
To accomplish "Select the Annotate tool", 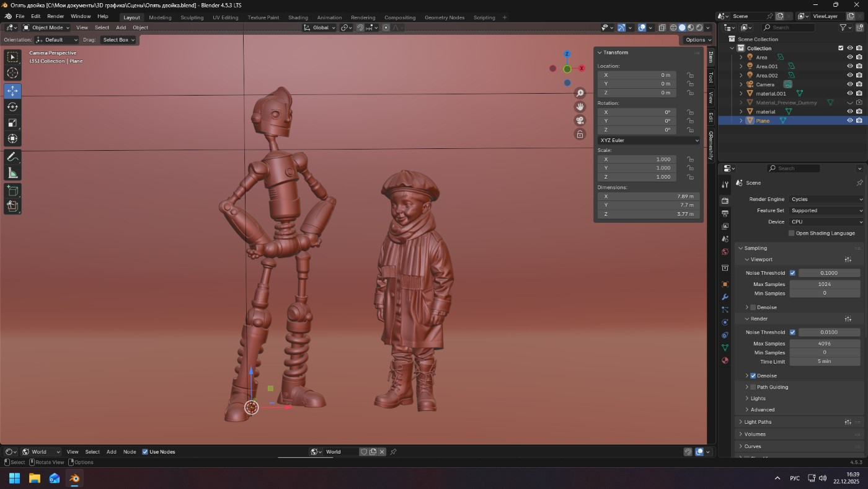I will (x=12, y=156).
